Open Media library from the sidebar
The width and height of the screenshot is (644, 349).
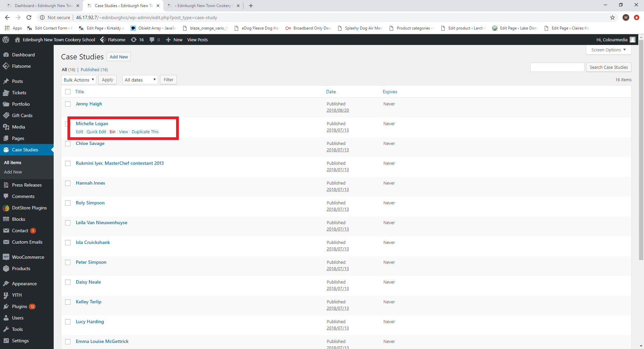point(18,127)
